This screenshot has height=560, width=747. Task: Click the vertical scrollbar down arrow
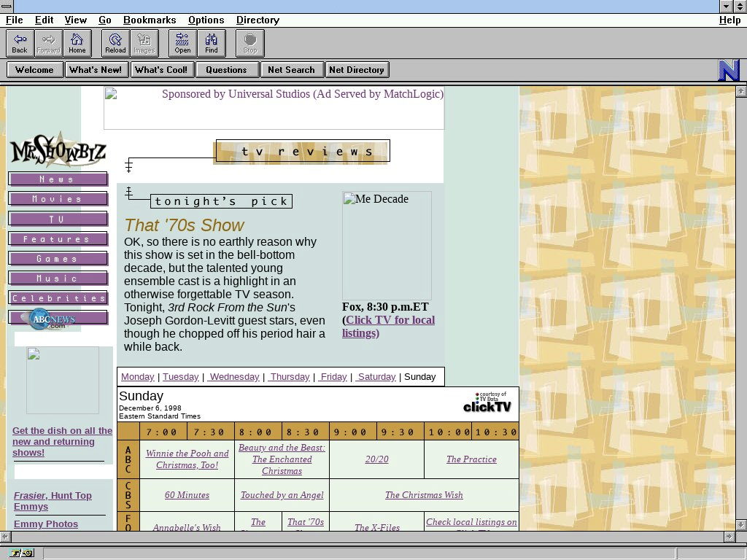coord(741,524)
